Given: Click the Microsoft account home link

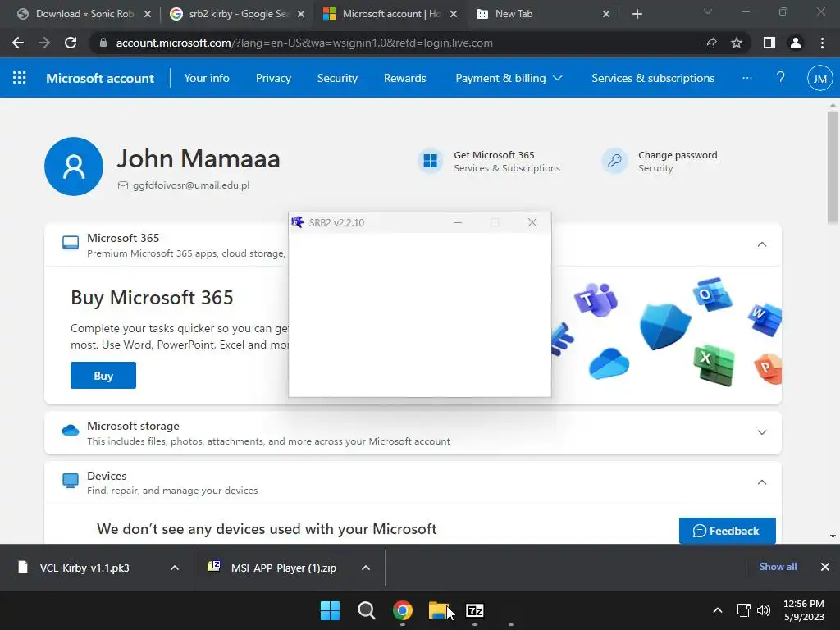Looking at the screenshot, I should tap(100, 78).
